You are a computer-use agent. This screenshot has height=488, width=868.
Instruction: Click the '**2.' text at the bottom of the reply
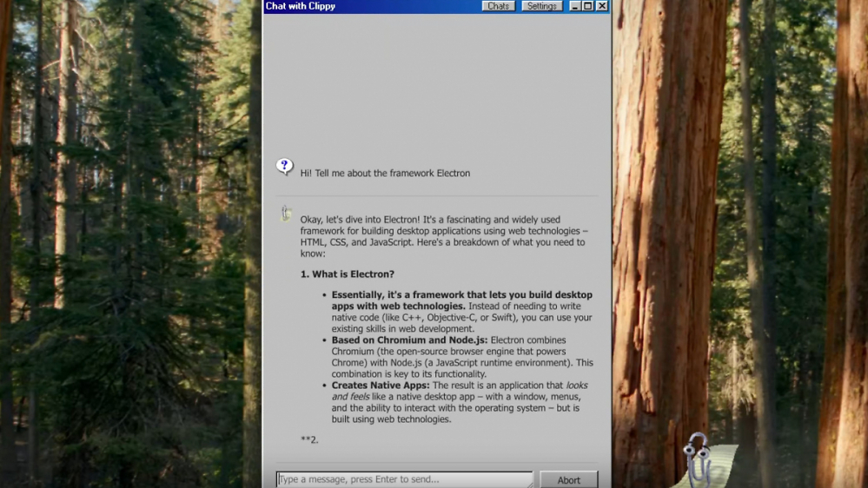[309, 439]
